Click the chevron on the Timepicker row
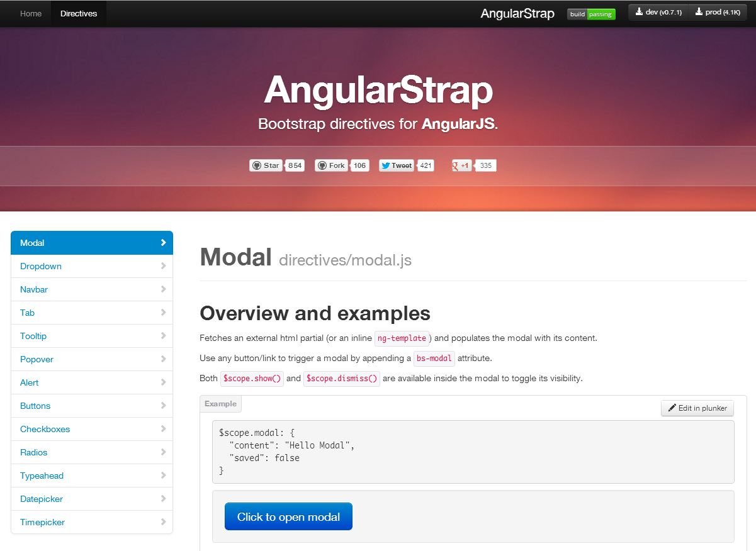The width and height of the screenshot is (756, 551). pyautogui.click(x=164, y=521)
